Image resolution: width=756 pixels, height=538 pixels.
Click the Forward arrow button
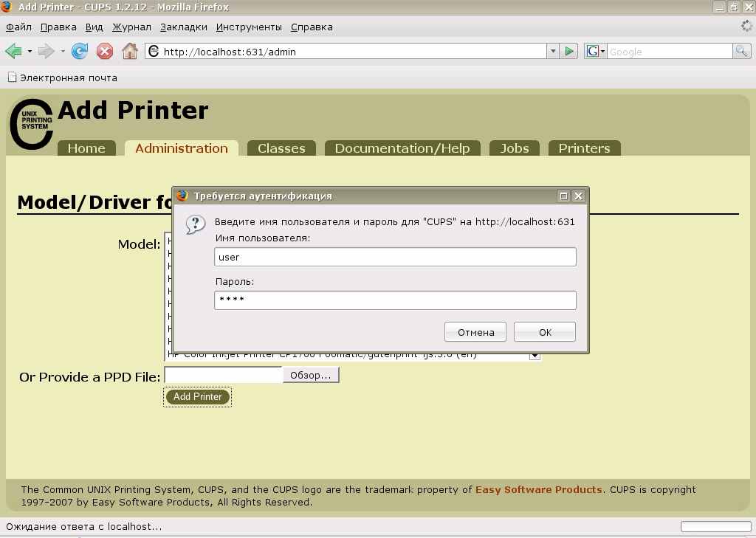(47, 51)
